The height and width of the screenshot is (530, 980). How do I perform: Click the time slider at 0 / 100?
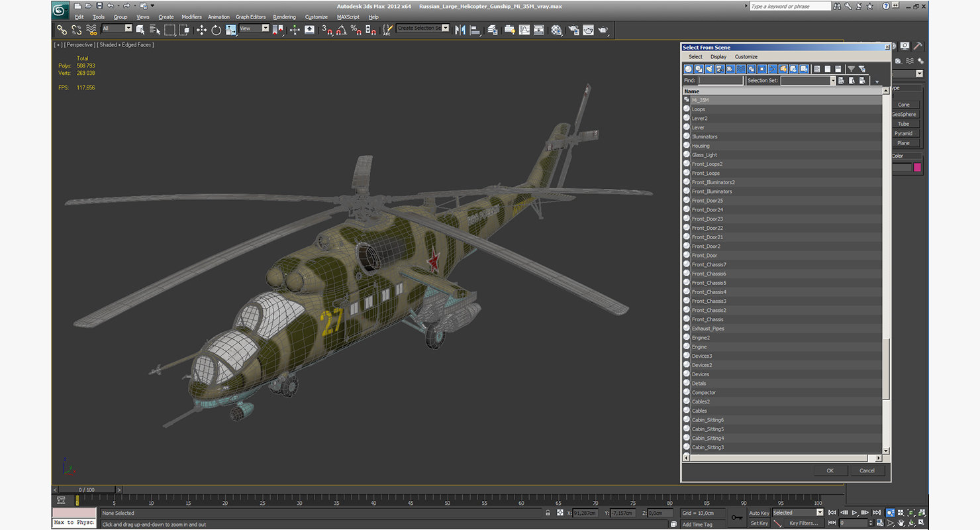point(86,490)
